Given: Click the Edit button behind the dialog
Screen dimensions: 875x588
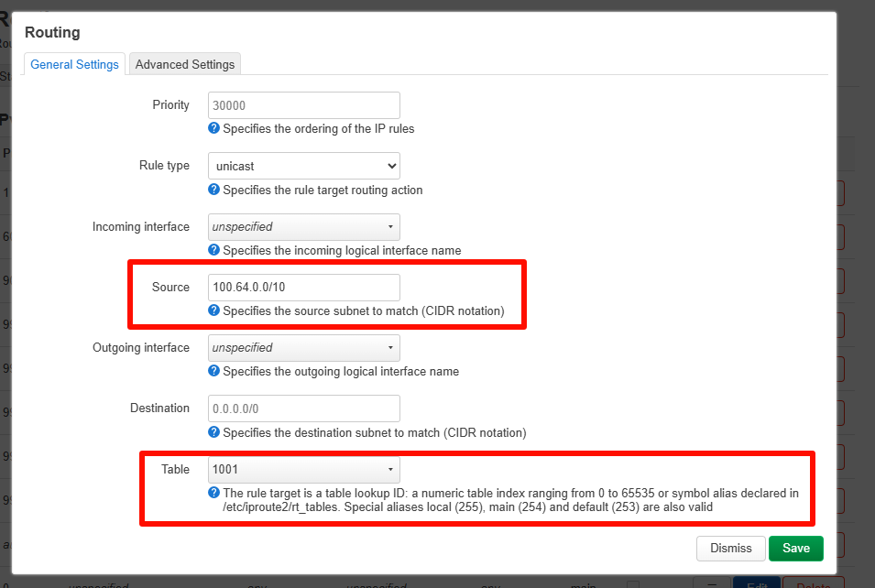Looking at the screenshot, I should (756, 583).
